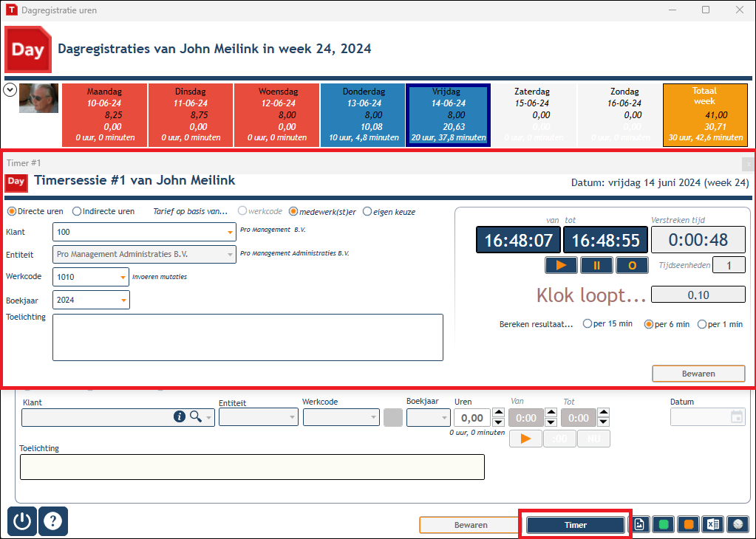Click the clock icon in the bottom toolbar
Screen dimensions: 756x539
click(x=738, y=524)
